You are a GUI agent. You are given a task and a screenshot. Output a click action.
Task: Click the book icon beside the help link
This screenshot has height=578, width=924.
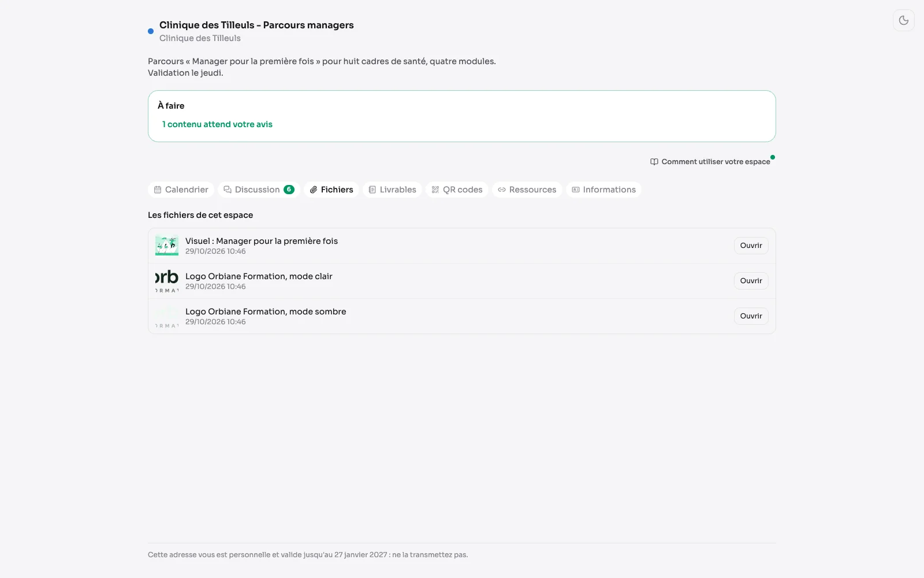click(654, 162)
